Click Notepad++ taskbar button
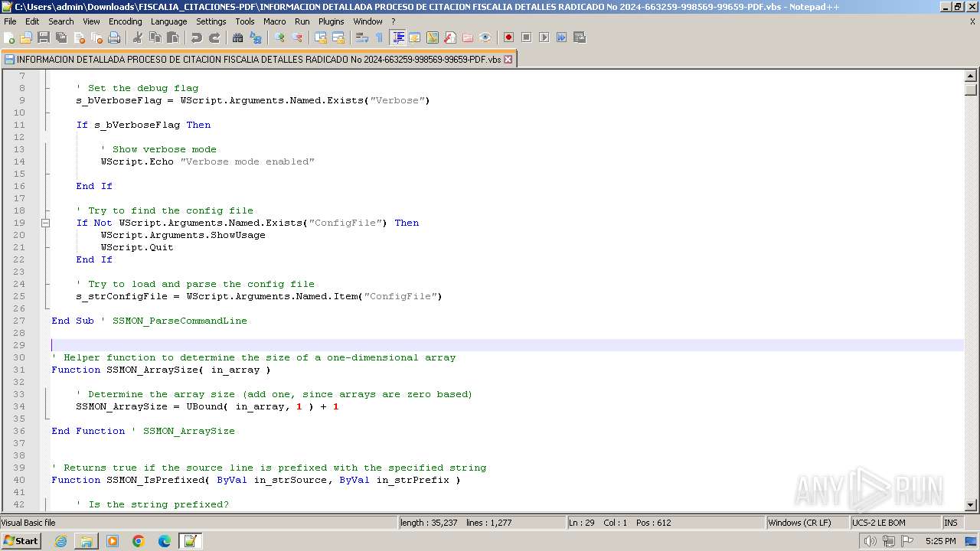Screen dimensions: 980x551 pos(191,541)
